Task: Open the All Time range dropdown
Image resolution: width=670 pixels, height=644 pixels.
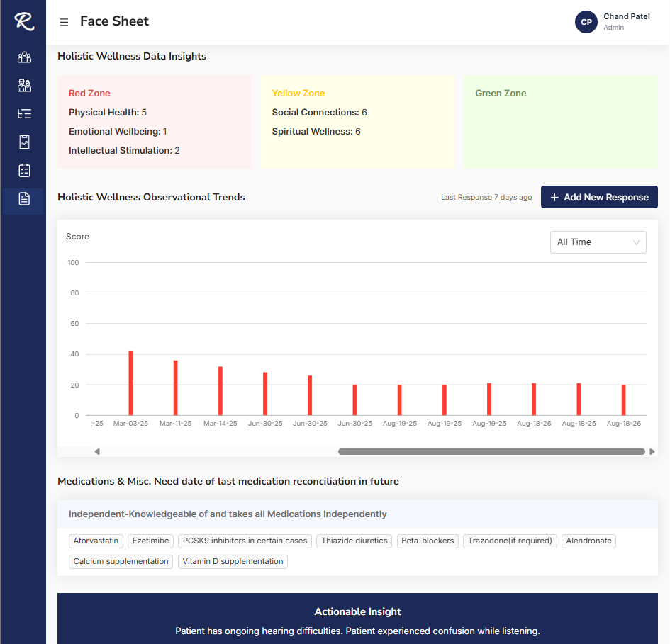Action: pos(598,242)
